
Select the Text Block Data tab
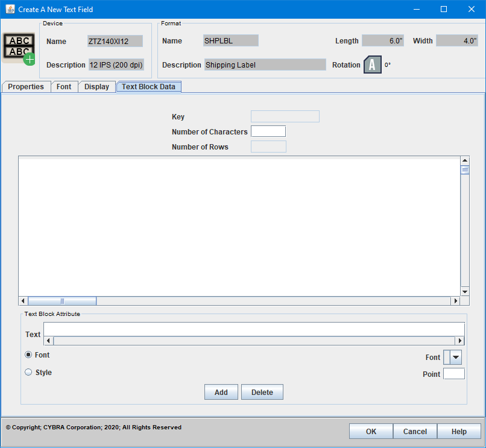(x=148, y=87)
